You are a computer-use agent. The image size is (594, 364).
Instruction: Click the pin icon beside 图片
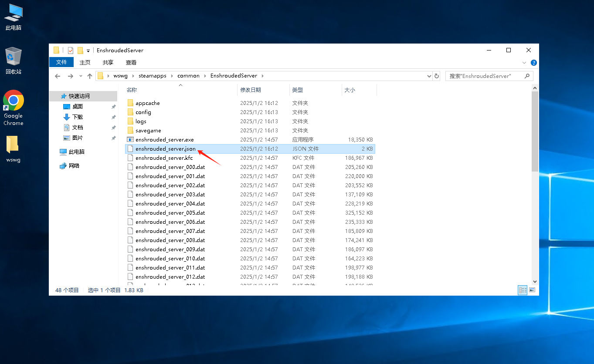pyautogui.click(x=113, y=138)
